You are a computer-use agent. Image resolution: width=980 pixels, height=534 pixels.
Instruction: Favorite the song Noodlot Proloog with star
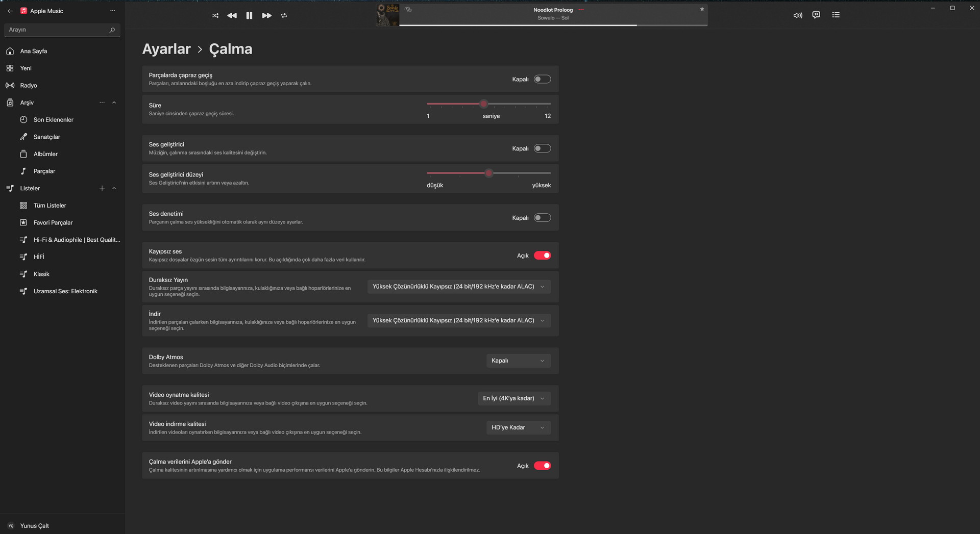[x=702, y=9]
